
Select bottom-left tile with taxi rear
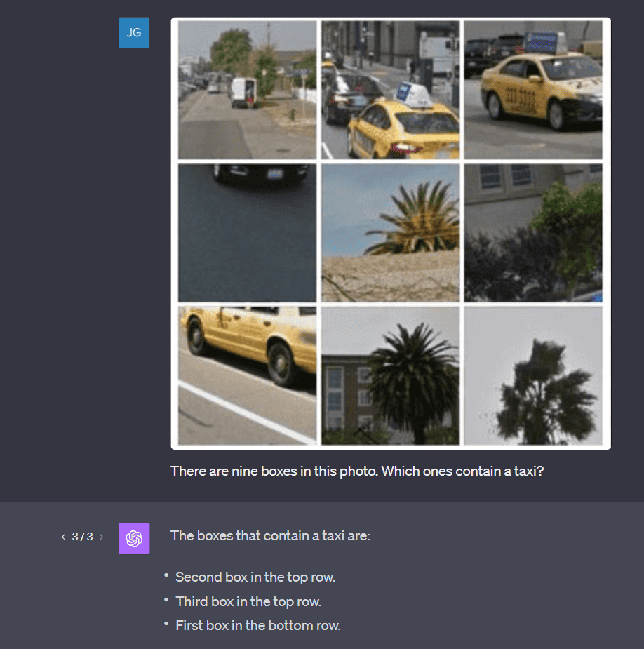(247, 375)
